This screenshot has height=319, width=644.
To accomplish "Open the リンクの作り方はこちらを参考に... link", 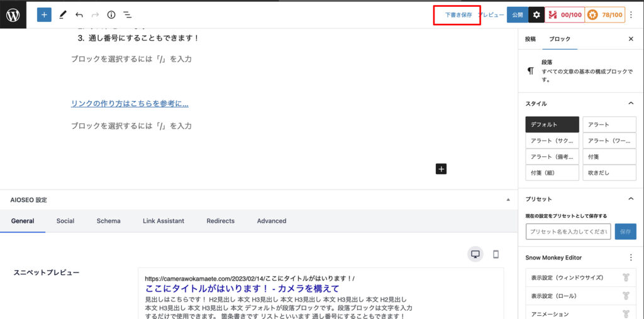I will 130,104.
